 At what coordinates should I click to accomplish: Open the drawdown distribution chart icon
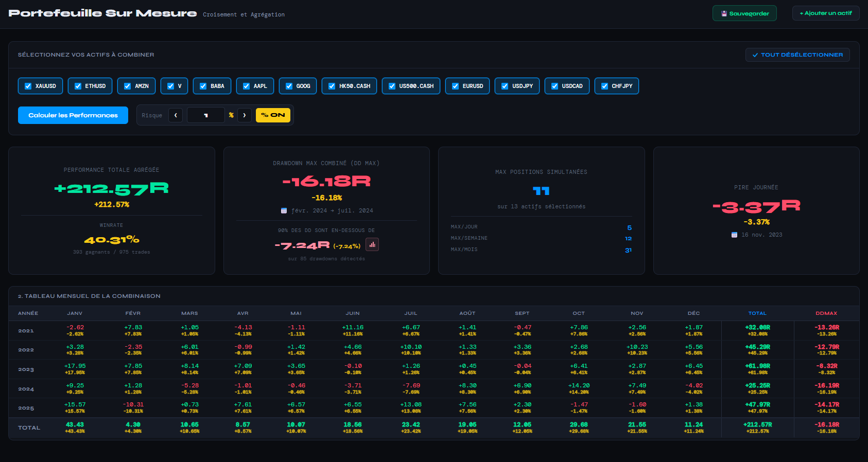point(372,244)
